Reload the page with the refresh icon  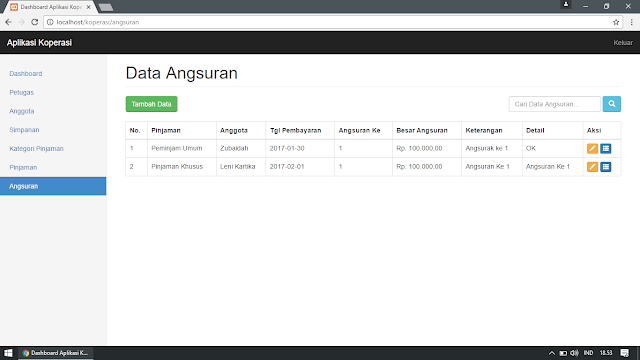(35, 22)
